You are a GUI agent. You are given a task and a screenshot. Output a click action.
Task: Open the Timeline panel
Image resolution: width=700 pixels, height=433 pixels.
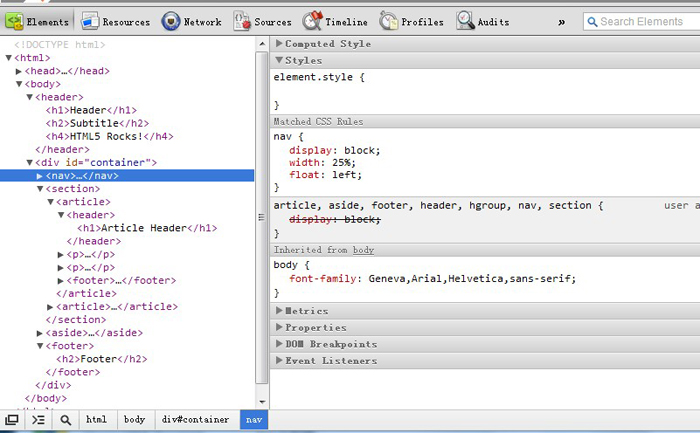click(335, 21)
